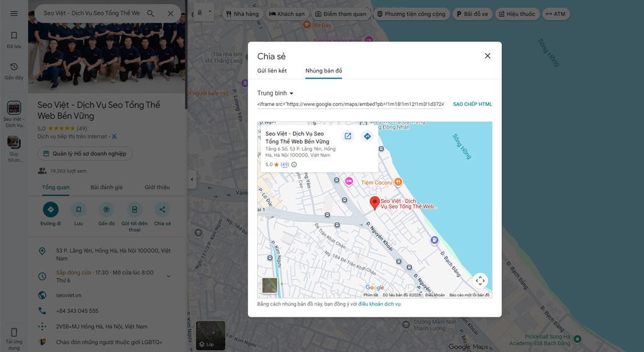Click the 19.203 lượt xem views text
Image resolution: width=644 pixels, height=352 pixels.
pyautogui.click(x=68, y=171)
